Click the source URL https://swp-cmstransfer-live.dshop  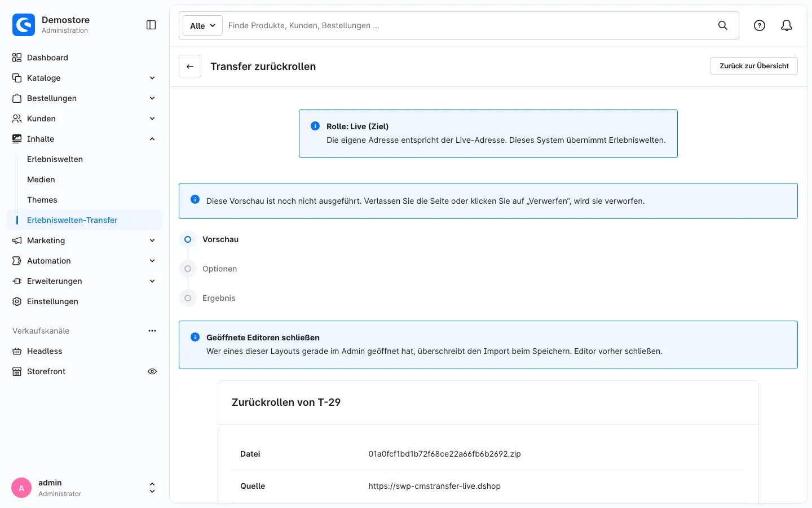click(x=435, y=486)
